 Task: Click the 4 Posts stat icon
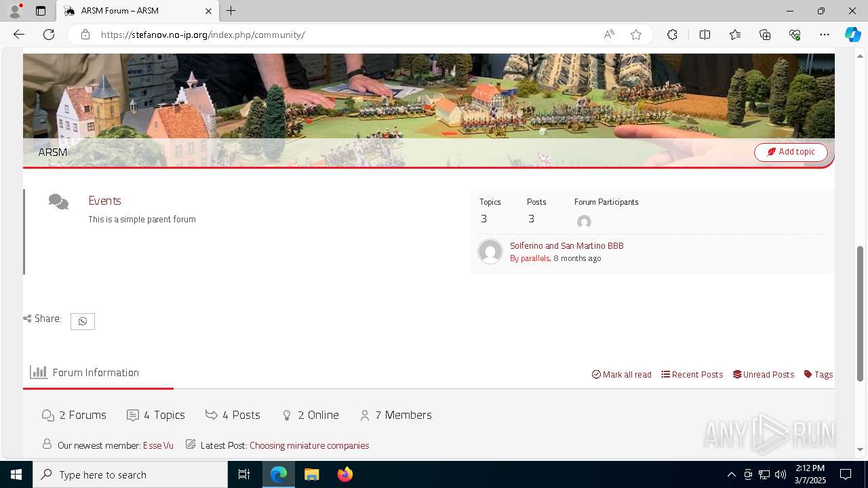[212, 415]
